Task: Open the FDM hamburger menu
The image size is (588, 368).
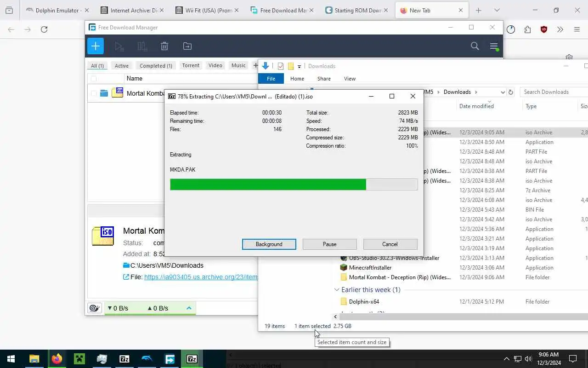Action: [494, 46]
